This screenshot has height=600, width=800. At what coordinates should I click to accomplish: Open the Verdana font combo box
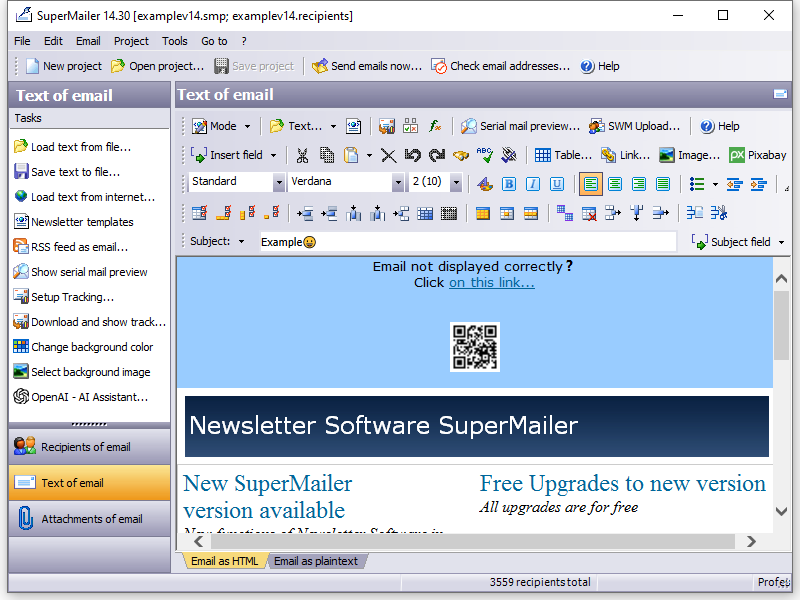pos(346,182)
